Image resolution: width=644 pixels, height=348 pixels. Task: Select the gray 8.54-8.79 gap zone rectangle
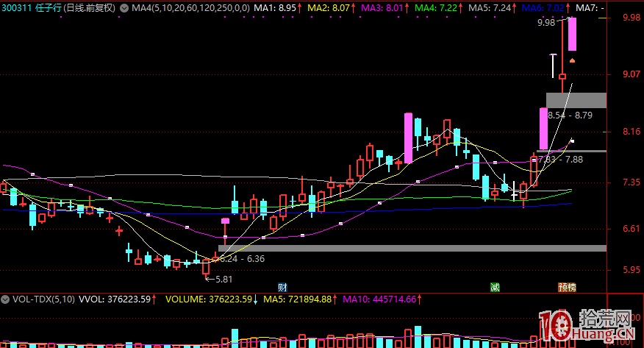(576, 101)
